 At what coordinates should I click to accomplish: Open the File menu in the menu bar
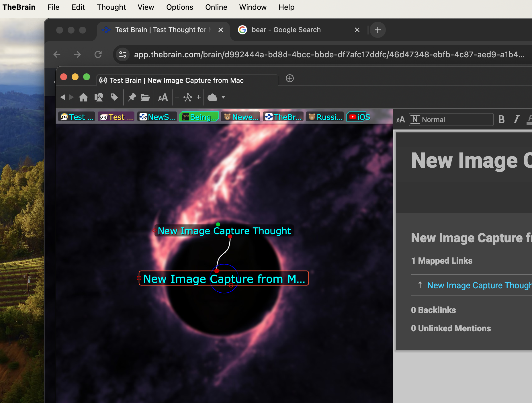(54, 7)
